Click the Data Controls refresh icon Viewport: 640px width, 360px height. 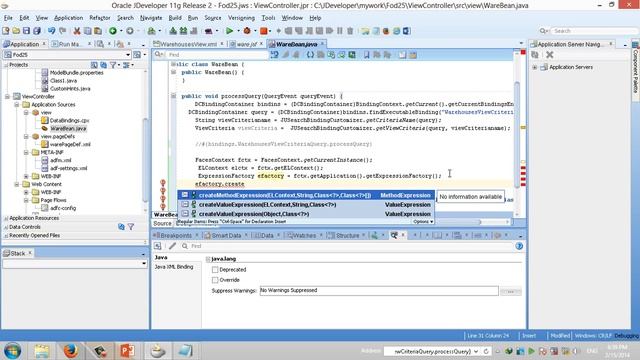click(x=121, y=227)
